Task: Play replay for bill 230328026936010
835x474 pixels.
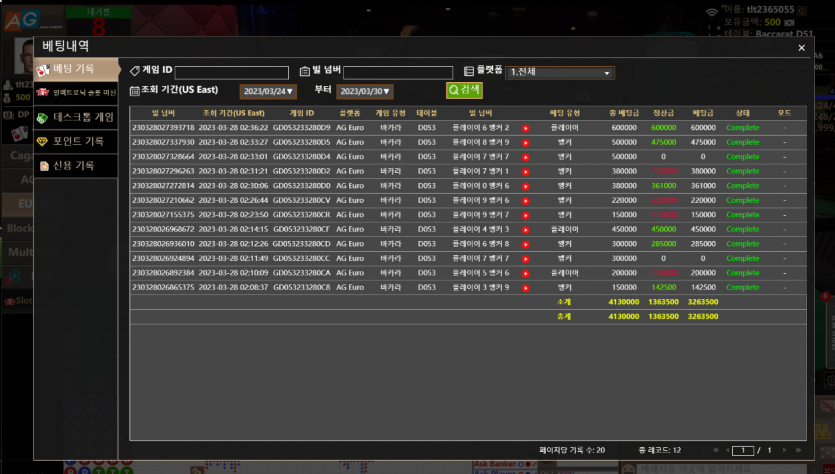Action: click(x=526, y=244)
